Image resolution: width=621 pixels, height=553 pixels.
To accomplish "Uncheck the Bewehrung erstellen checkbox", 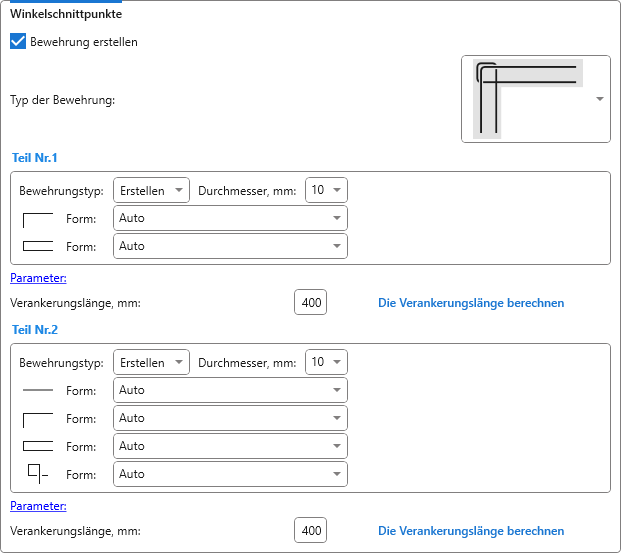I will click(18, 42).
